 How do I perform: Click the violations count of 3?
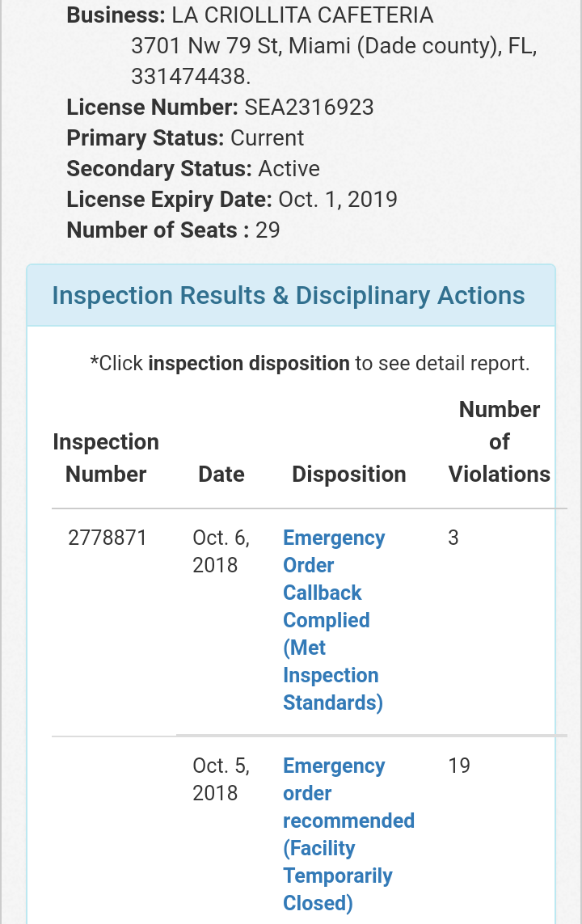[x=453, y=538]
